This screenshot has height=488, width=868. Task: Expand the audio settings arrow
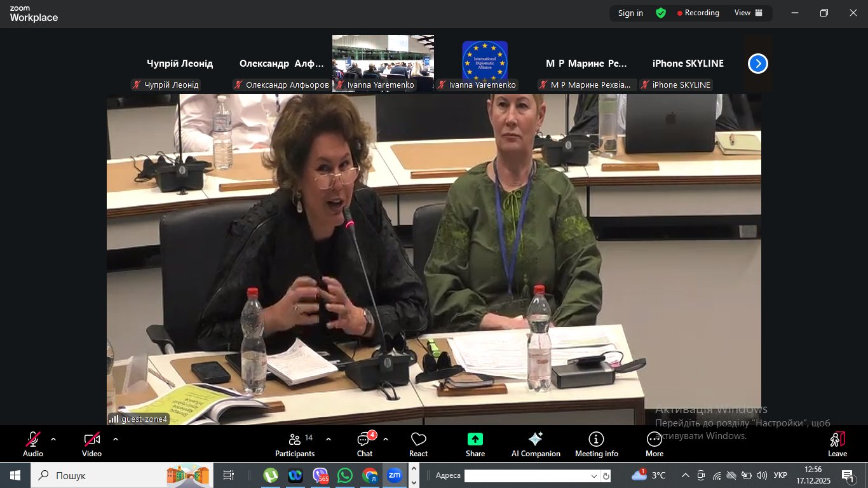(53, 439)
